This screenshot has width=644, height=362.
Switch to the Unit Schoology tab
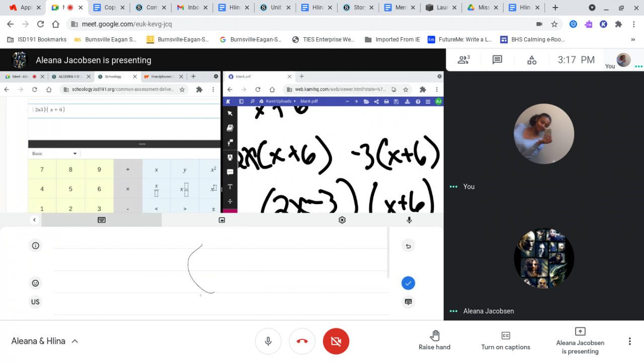(276, 8)
